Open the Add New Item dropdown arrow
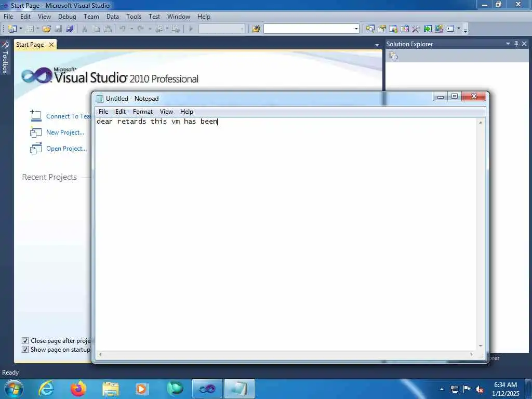 click(x=37, y=29)
